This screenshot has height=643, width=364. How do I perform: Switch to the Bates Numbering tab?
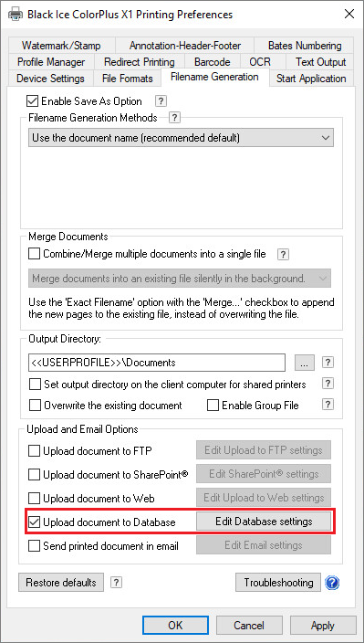click(x=305, y=45)
